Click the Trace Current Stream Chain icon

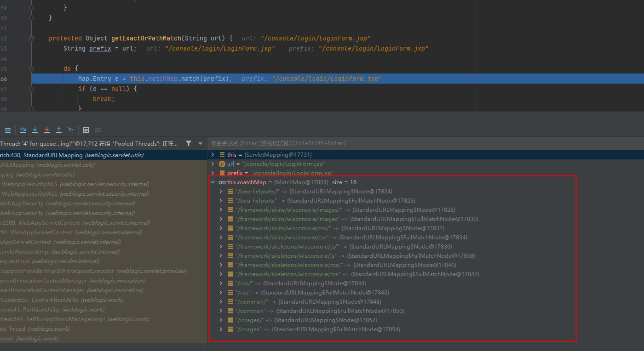pyautogui.click(x=98, y=130)
